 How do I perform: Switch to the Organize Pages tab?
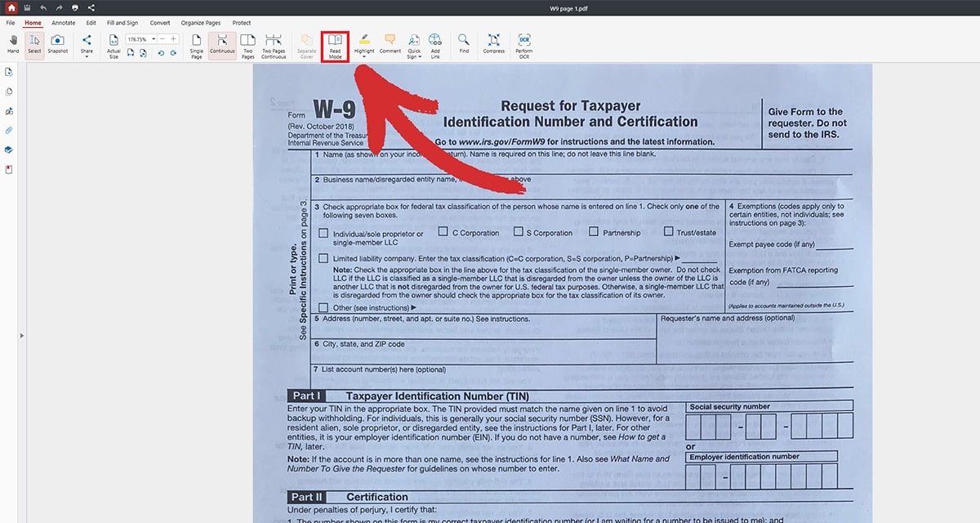201,23
